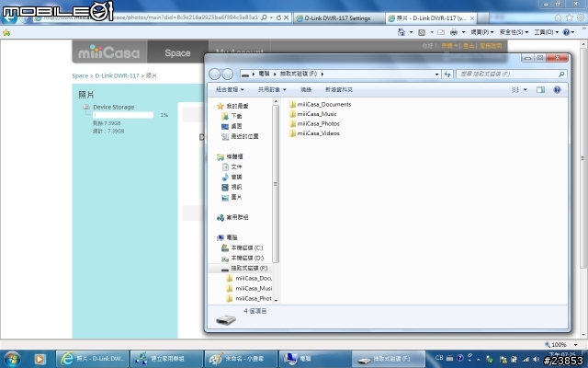Click the change view icon in Explorer

515,90
